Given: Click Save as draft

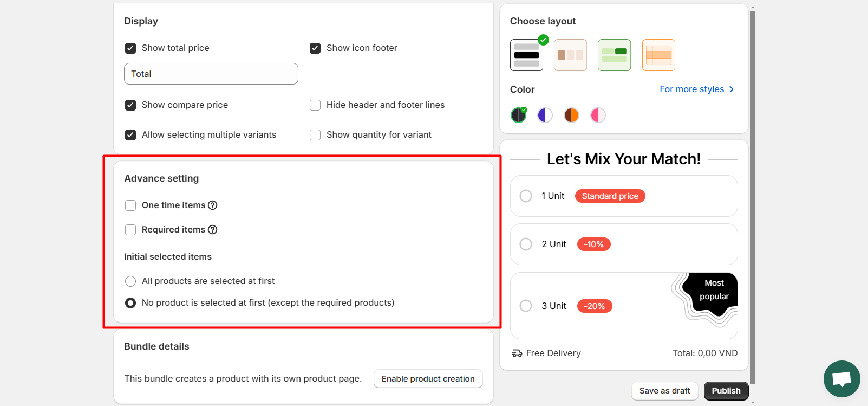Looking at the screenshot, I should pyautogui.click(x=664, y=391).
